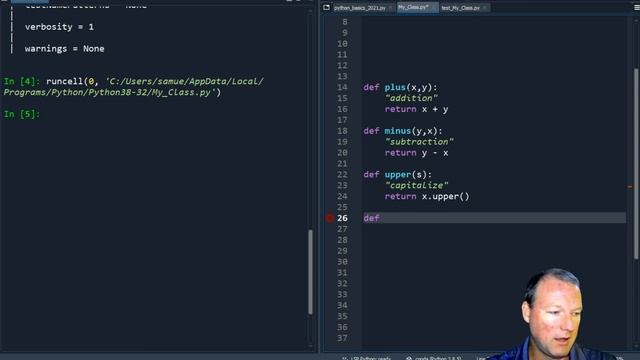Click line number 22 in the gutter
Viewport: 640px width, 360px height.
342,175
